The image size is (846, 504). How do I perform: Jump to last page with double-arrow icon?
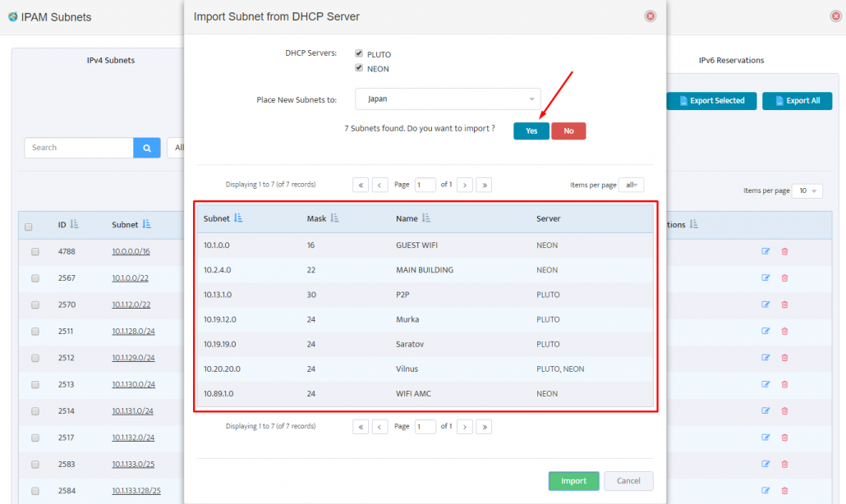point(484,185)
